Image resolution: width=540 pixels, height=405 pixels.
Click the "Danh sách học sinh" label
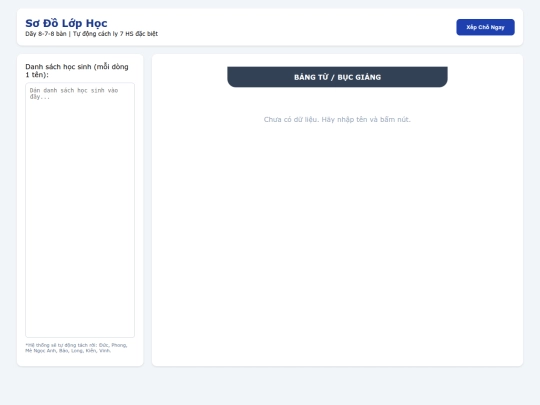coord(77,71)
